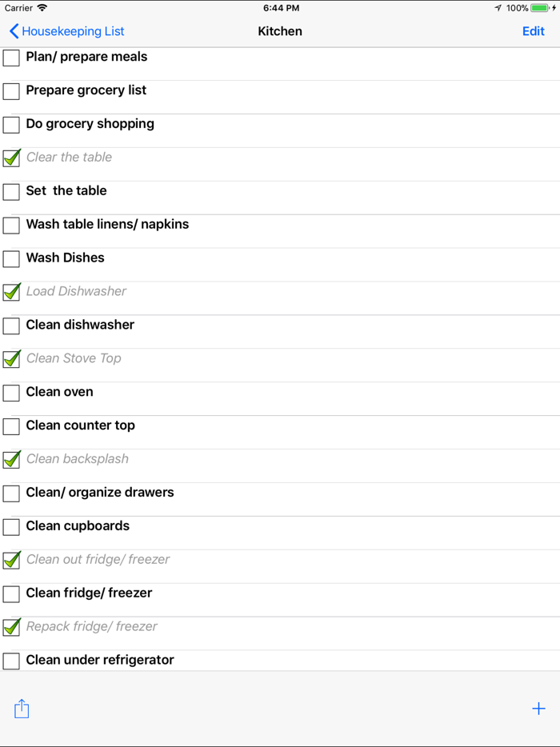
Task: Check the Clean cupboards box
Action: [x=10, y=527]
